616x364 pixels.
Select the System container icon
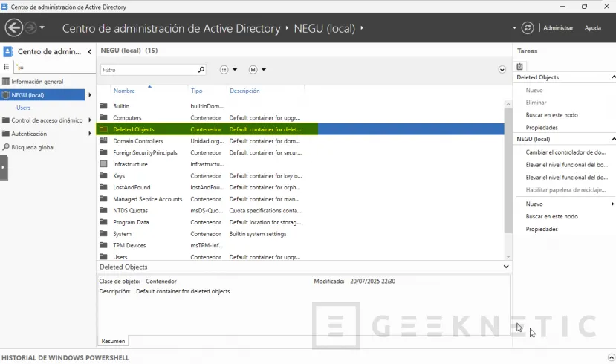(104, 233)
